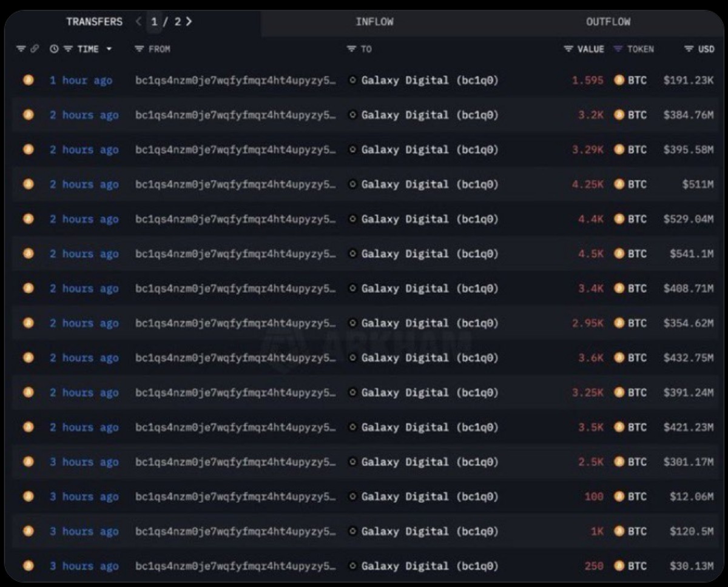The image size is (728, 587).
Task: Click the 2.95K transfer value
Action: [x=587, y=323]
